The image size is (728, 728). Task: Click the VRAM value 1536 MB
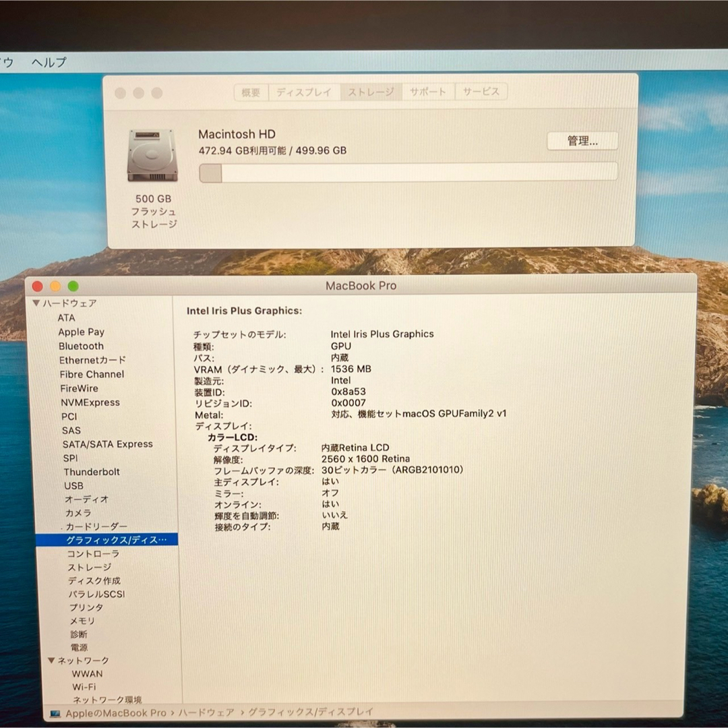[351, 369]
